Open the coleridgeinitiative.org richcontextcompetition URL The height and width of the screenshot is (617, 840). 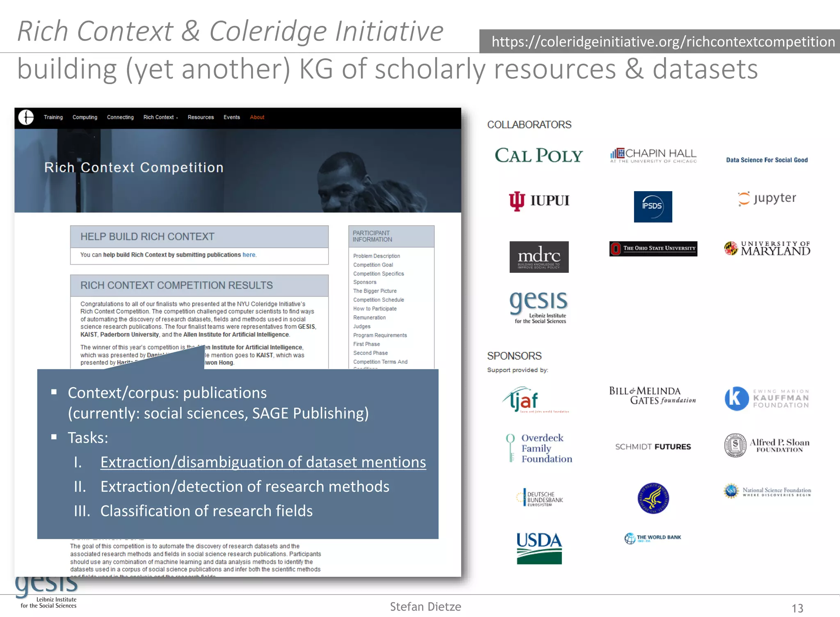pos(663,41)
